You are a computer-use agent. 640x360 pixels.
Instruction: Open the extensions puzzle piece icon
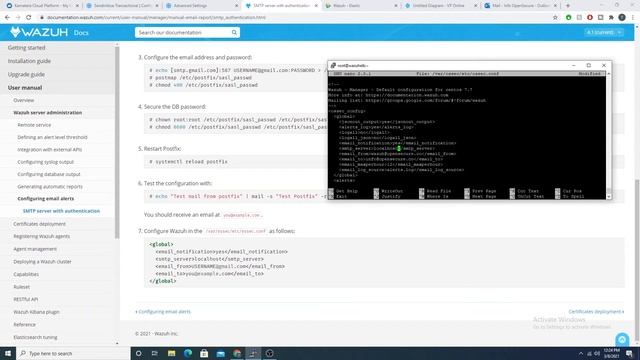(611, 18)
